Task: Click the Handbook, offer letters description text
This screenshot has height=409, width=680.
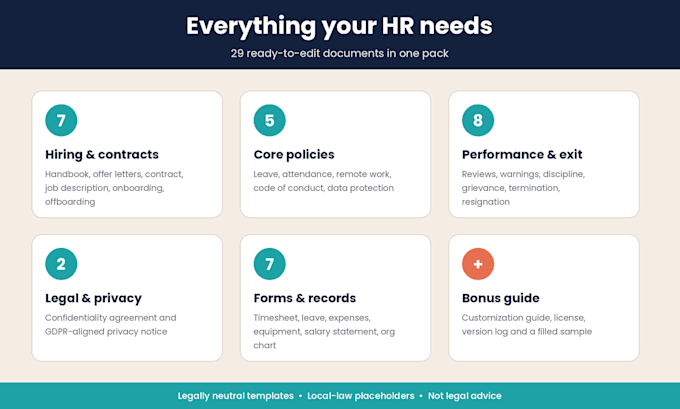Action: 114,188
